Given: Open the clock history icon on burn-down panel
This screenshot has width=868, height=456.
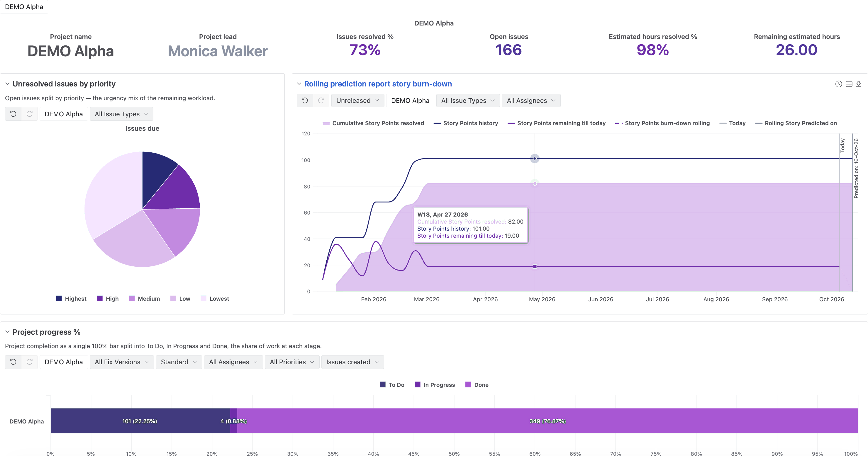Looking at the screenshot, I should [x=838, y=84].
